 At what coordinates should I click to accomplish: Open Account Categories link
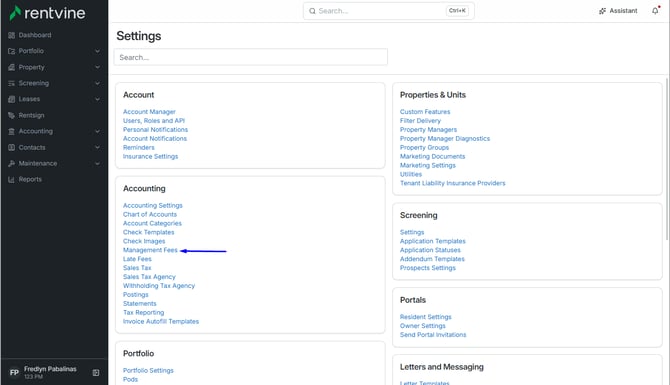152,223
